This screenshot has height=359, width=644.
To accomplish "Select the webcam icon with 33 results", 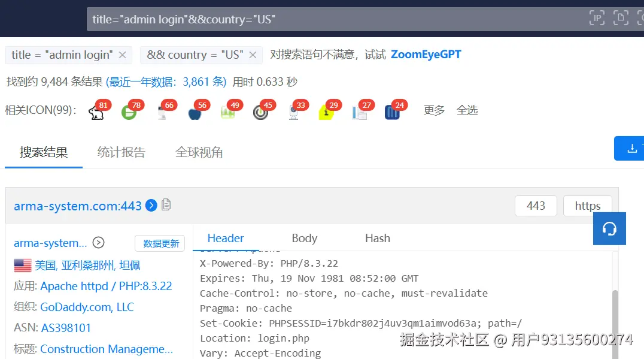I will 293,112.
